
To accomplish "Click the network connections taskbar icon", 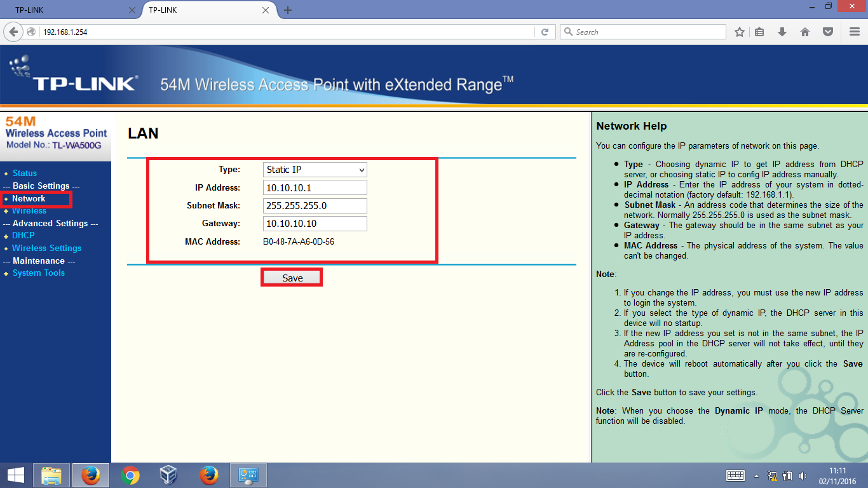I will [247, 475].
